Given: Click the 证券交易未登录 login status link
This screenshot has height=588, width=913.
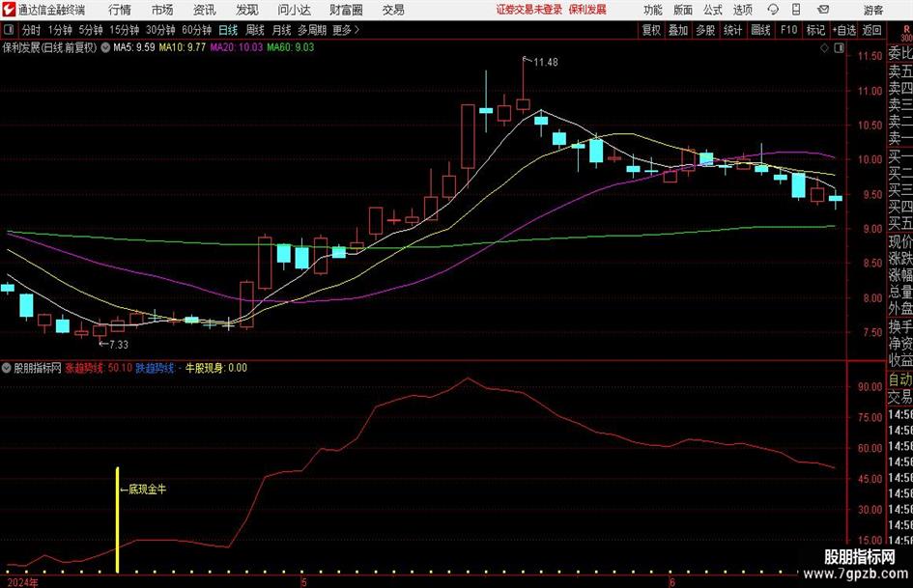Looking at the screenshot, I should click(x=529, y=10).
